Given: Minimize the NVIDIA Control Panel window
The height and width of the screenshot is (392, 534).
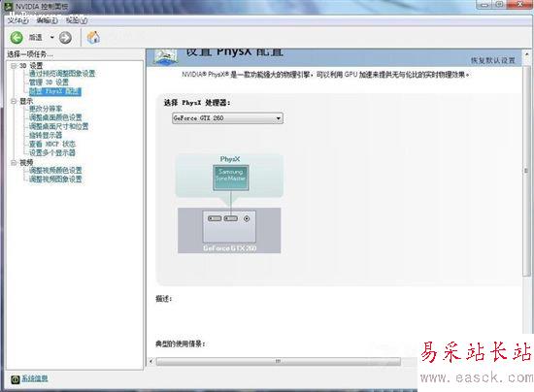Looking at the screenshot, I should pyautogui.click(x=484, y=5).
